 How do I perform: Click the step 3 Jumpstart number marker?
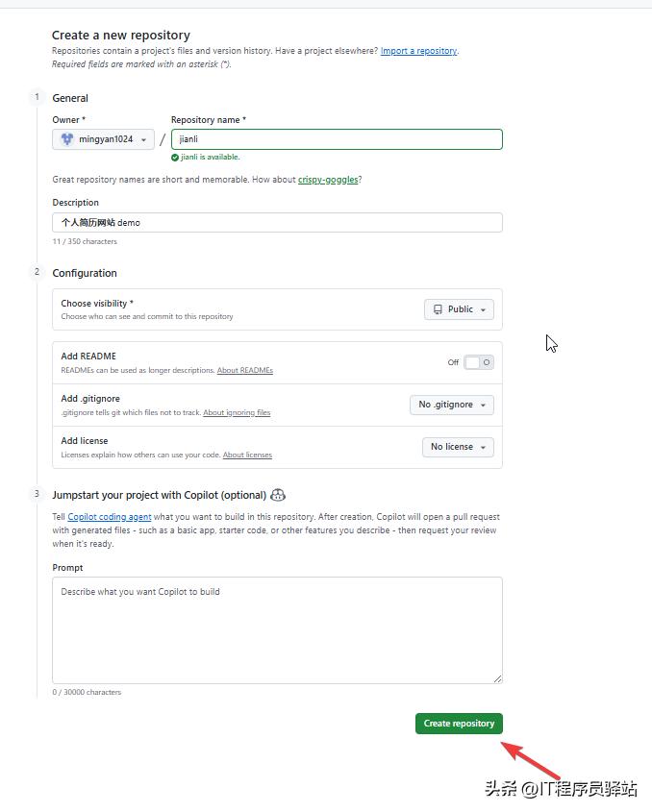[x=37, y=494]
